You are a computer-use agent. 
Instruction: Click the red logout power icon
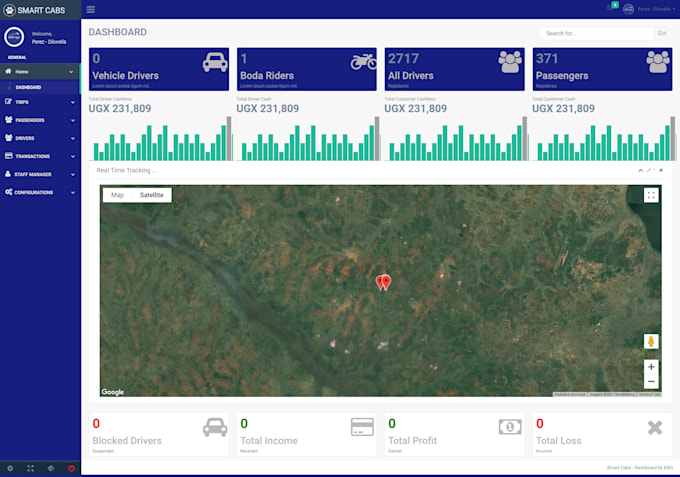click(x=71, y=468)
